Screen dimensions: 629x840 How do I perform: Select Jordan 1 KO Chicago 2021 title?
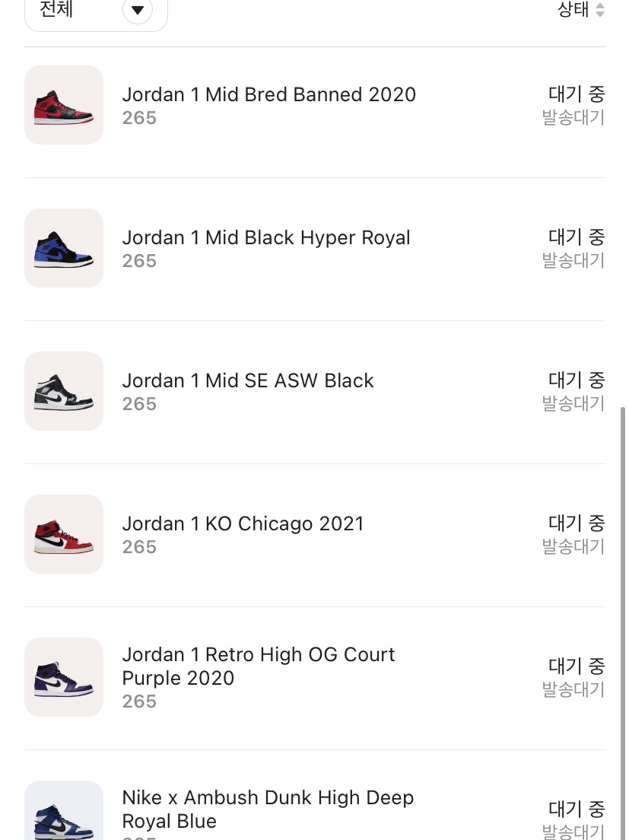pos(243,524)
